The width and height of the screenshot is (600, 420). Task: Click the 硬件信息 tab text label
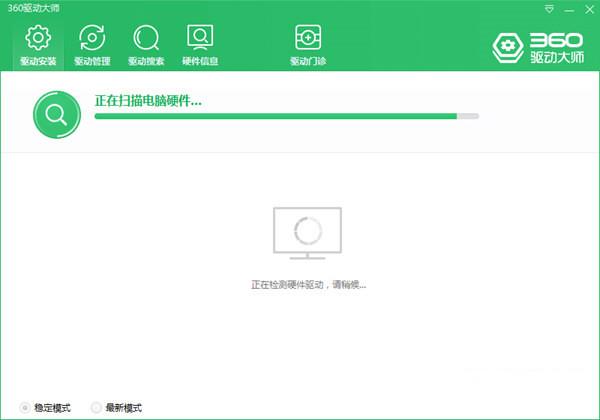pyautogui.click(x=200, y=61)
